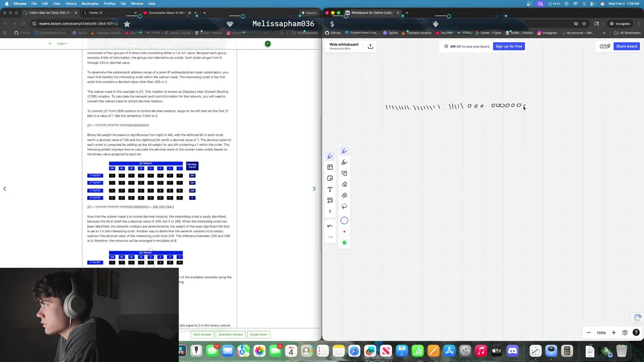
Task: Click the export board upload icon
Action: coord(370,46)
